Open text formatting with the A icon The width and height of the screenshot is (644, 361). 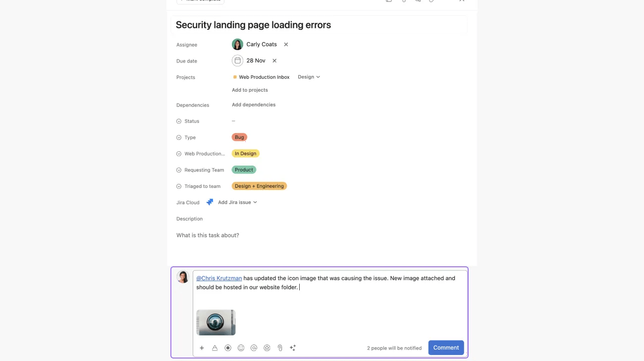tap(215, 348)
